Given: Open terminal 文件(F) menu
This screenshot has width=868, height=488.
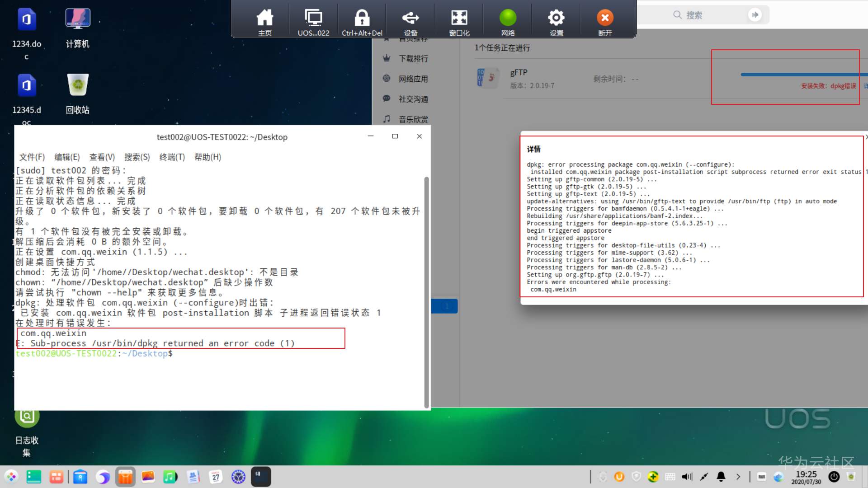Looking at the screenshot, I should pyautogui.click(x=32, y=157).
